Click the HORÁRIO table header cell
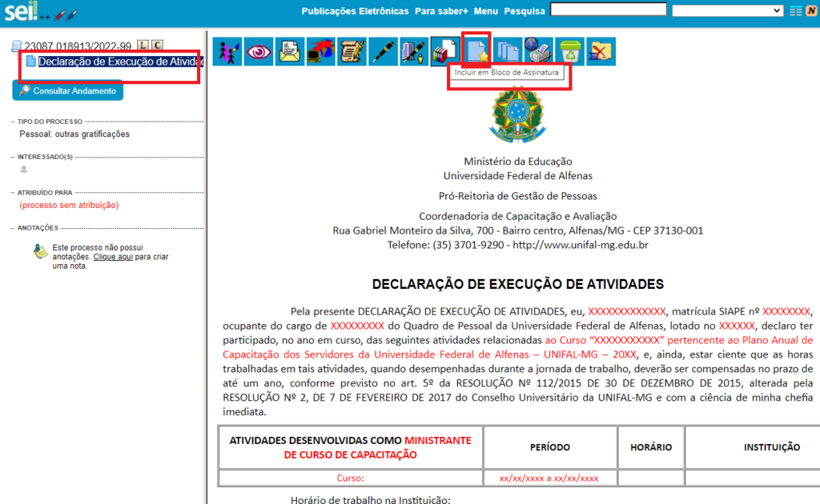Screen dimensions: 820x504 pyautogui.click(x=651, y=447)
